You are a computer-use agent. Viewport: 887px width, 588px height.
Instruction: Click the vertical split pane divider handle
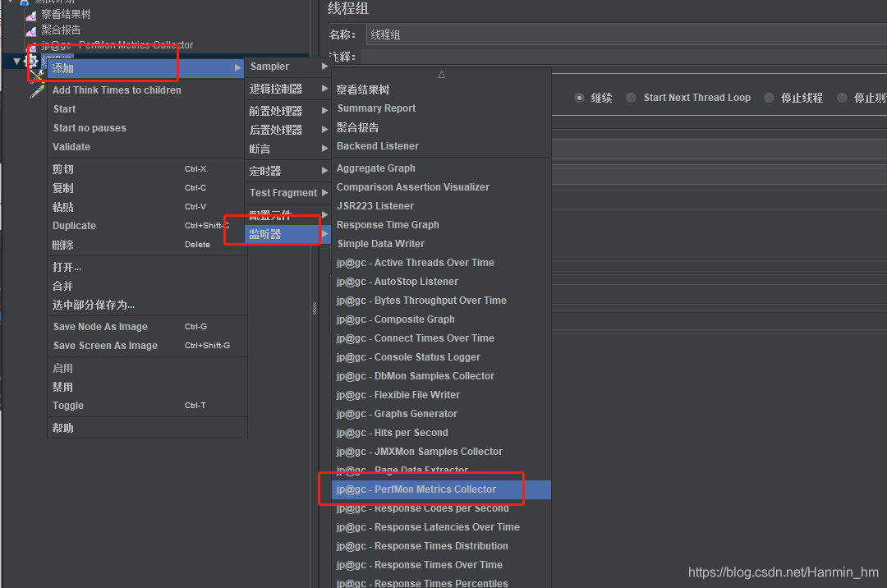coord(315,308)
